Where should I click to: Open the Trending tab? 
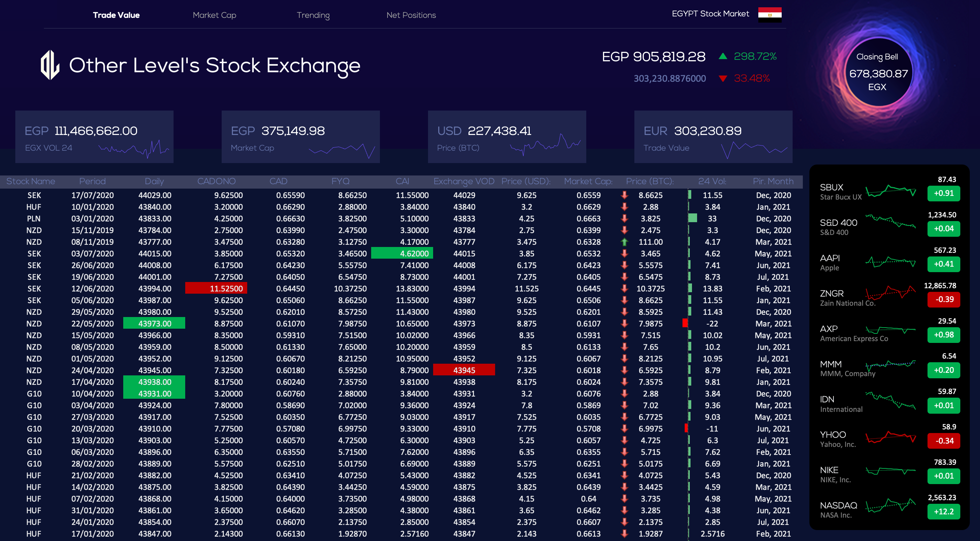click(x=313, y=15)
